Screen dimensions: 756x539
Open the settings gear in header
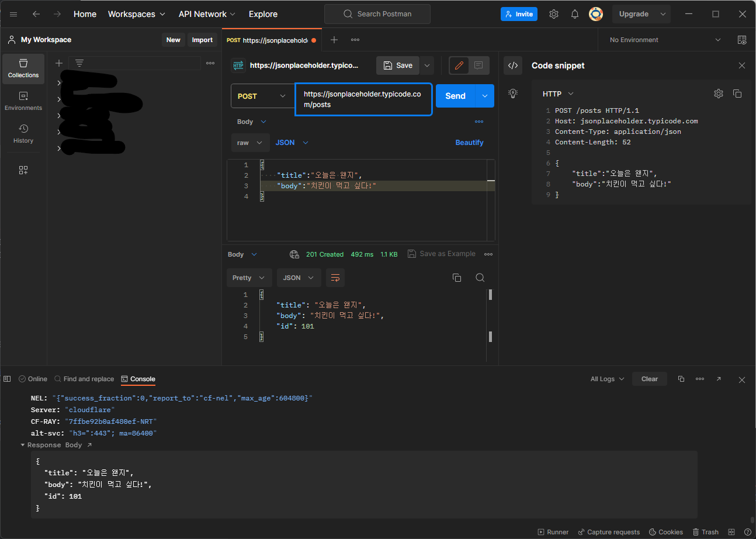click(554, 14)
